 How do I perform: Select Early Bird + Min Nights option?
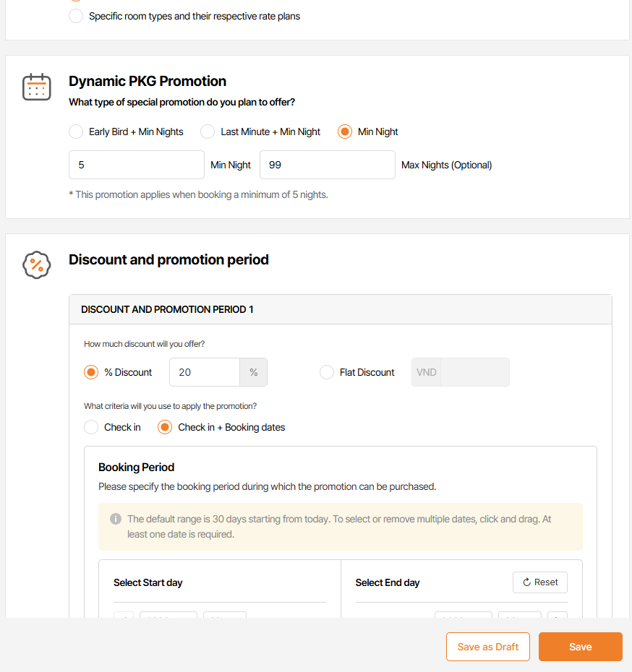76,132
